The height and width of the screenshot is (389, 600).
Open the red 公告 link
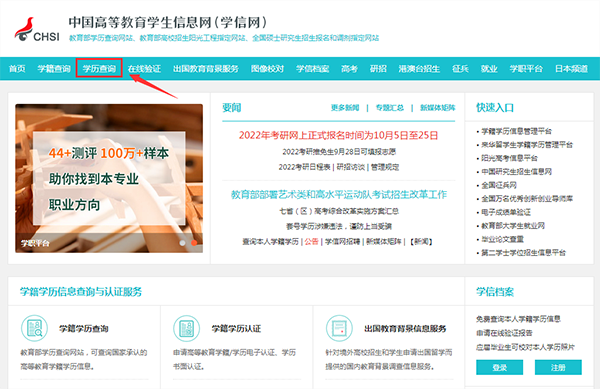coord(311,242)
